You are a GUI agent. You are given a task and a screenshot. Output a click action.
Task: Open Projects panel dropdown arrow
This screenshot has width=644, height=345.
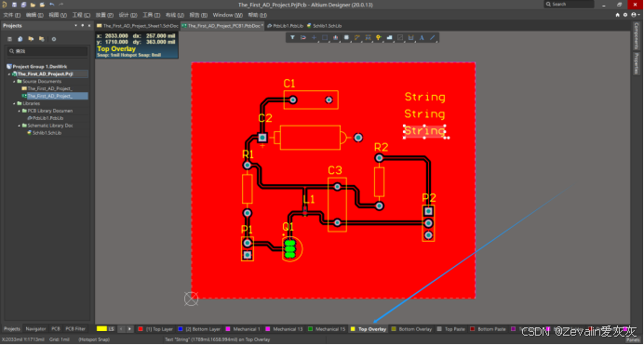[75, 25]
